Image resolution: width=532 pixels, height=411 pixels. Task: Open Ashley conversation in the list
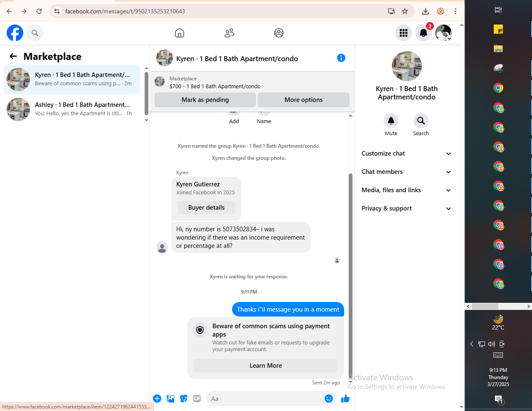(x=72, y=109)
